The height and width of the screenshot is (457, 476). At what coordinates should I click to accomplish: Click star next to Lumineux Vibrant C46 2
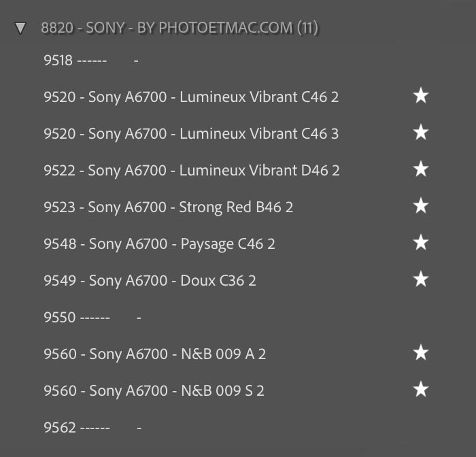click(421, 97)
